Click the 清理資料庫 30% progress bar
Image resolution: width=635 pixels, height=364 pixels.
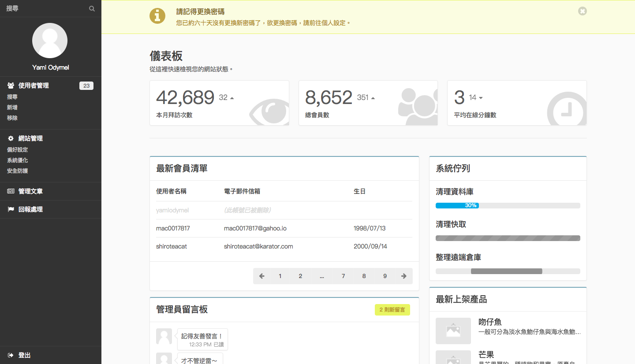(x=508, y=205)
